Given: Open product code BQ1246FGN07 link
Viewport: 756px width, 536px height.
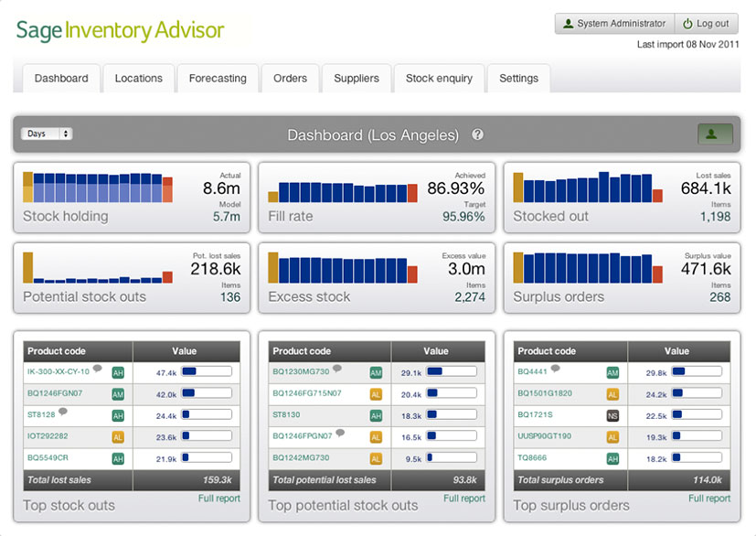Looking at the screenshot, I should pyautogui.click(x=55, y=393).
